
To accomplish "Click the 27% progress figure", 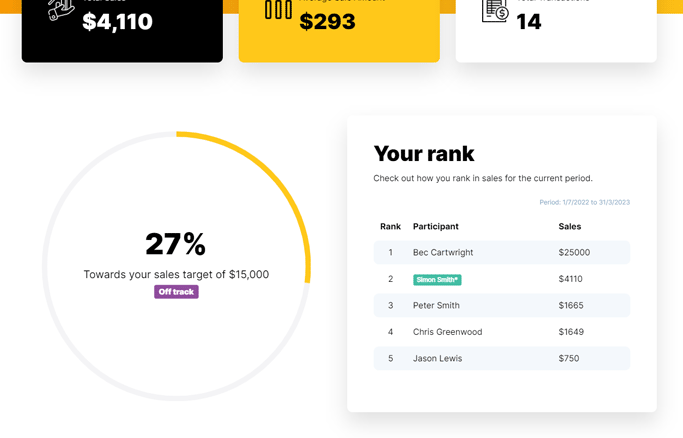I will 176,243.
